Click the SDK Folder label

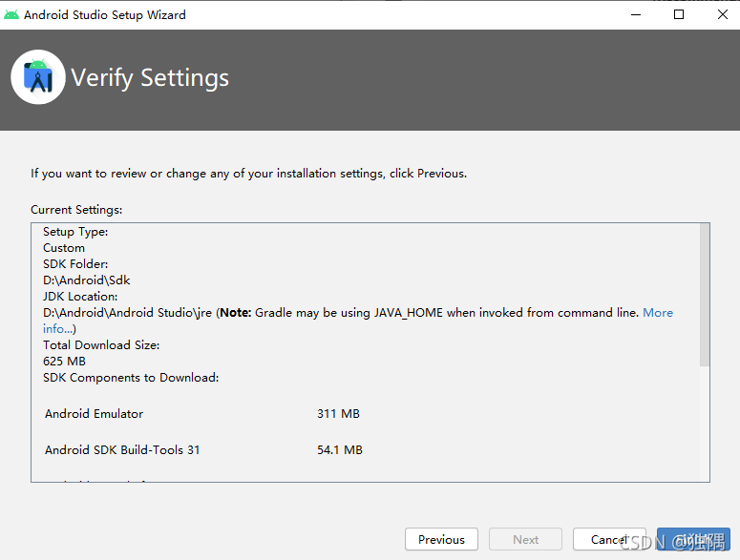75,263
